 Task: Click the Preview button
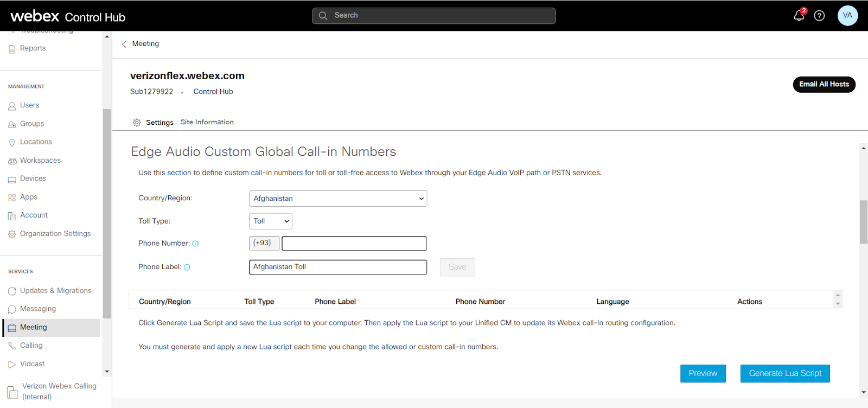[703, 373]
